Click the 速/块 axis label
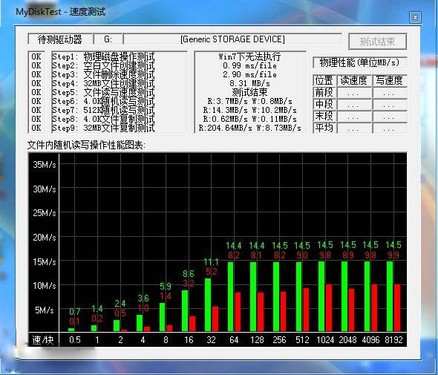The height and width of the screenshot is (375, 438). coord(43,340)
